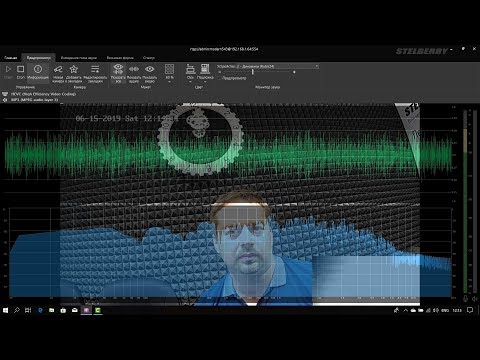Expand the system tray hidden icons chevron
The image size is (480, 360).
(405, 310)
